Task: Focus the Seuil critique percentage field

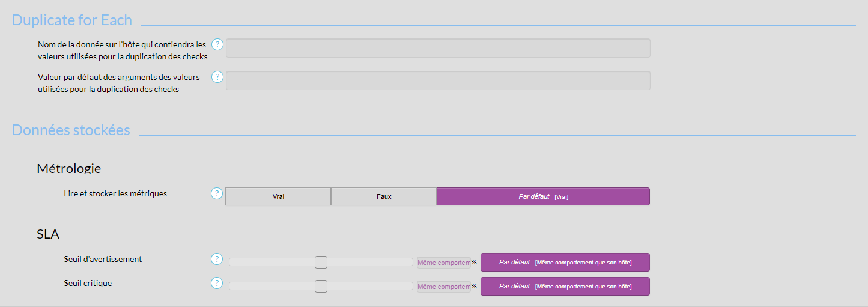Action: point(444,287)
